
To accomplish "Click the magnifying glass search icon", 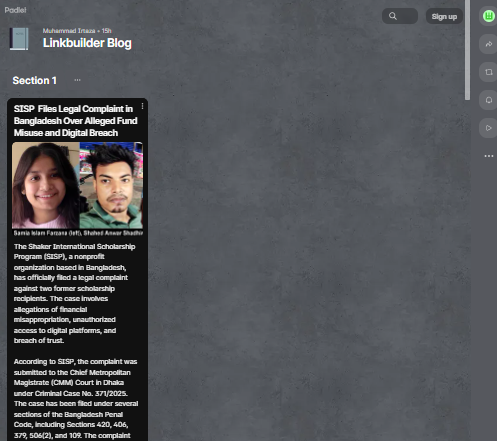I will click(393, 16).
